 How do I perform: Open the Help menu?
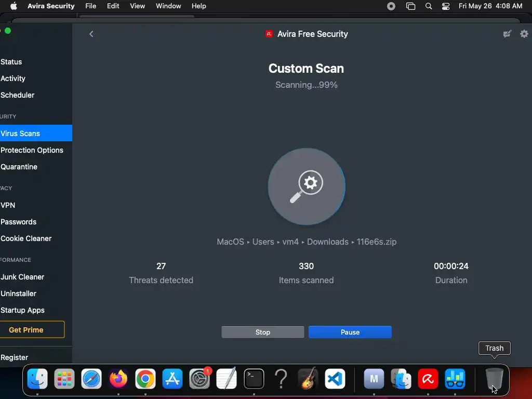tap(198, 6)
